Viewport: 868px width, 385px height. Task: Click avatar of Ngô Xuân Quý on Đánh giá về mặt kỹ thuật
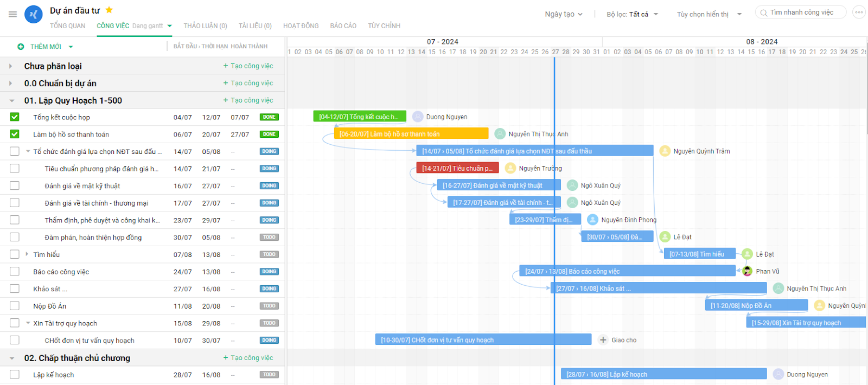pyautogui.click(x=572, y=185)
